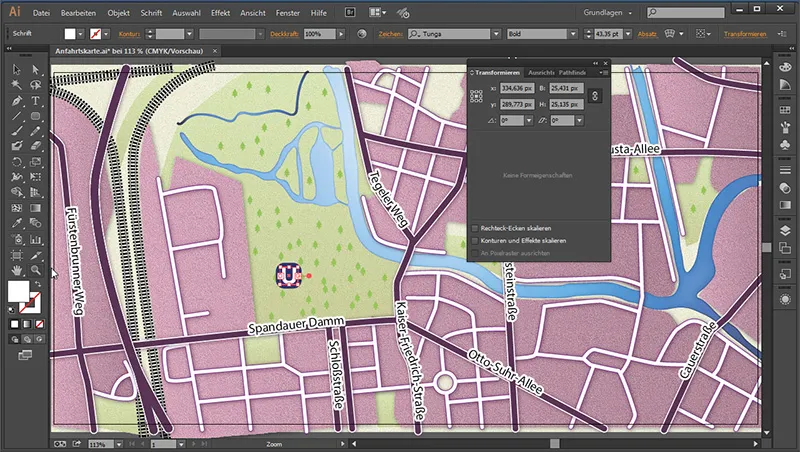Expand the font size dropdown

(x=628, y=34)
